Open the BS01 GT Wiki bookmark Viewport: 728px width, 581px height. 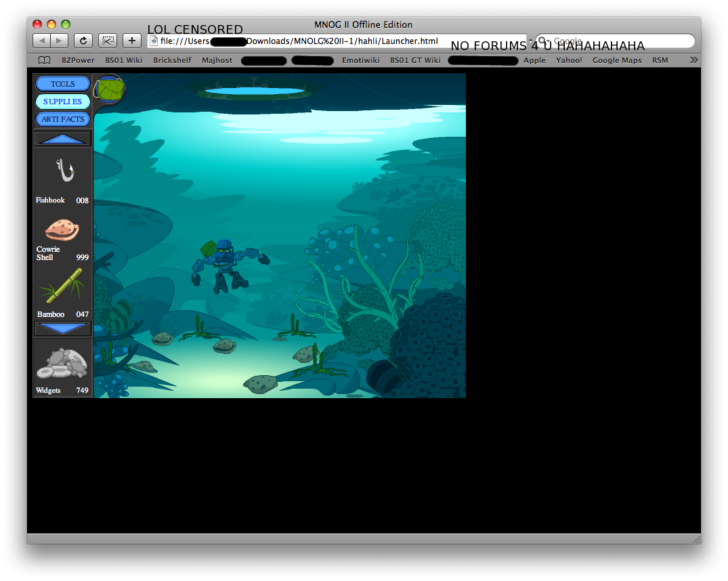(x=415, y=60)
